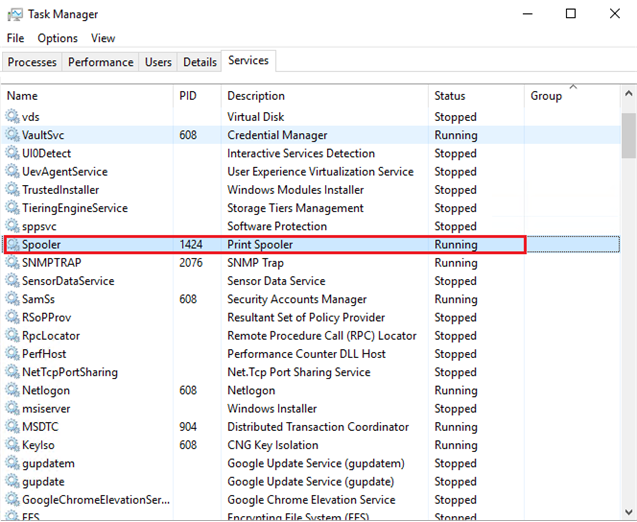This screenshot has height=522, width=637.
Task: Click the gear icon next to VaultSvc
Action: coord(13,135)
